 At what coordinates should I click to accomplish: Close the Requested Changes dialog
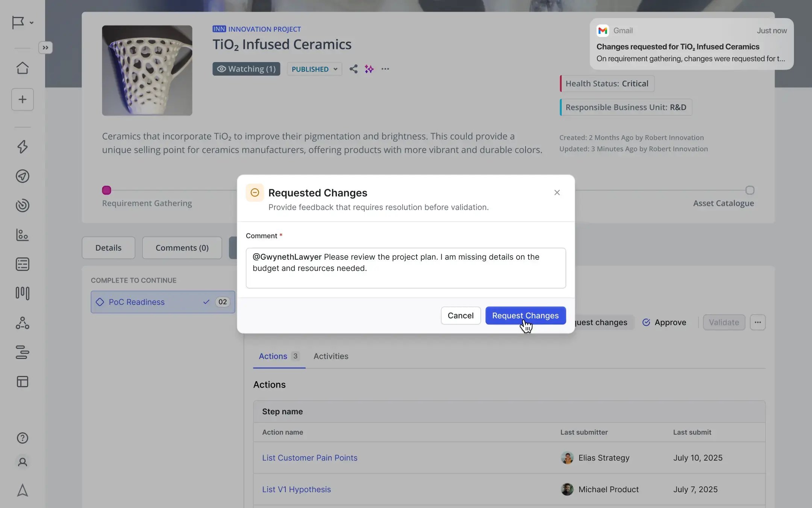coord(557,193)
